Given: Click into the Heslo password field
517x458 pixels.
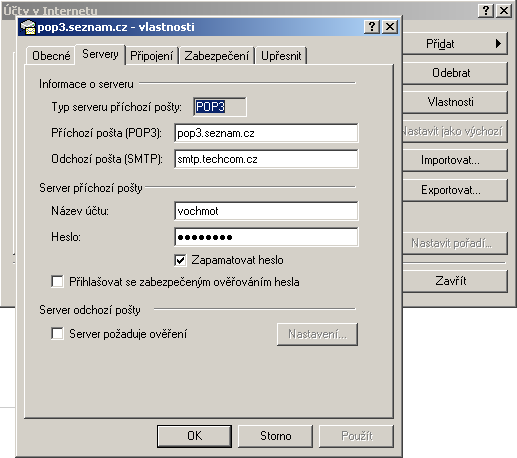Looking at the screenshot, I should tap(266, 237).
